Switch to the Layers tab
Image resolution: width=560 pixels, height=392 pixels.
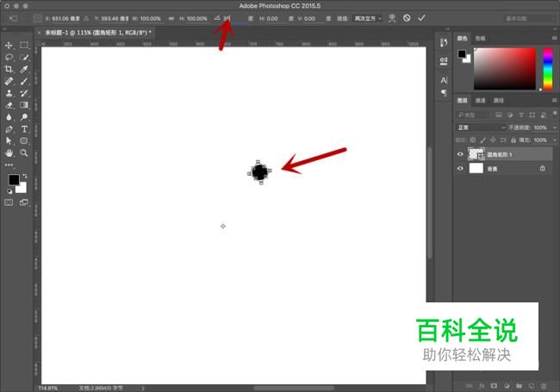click(462, 100)
